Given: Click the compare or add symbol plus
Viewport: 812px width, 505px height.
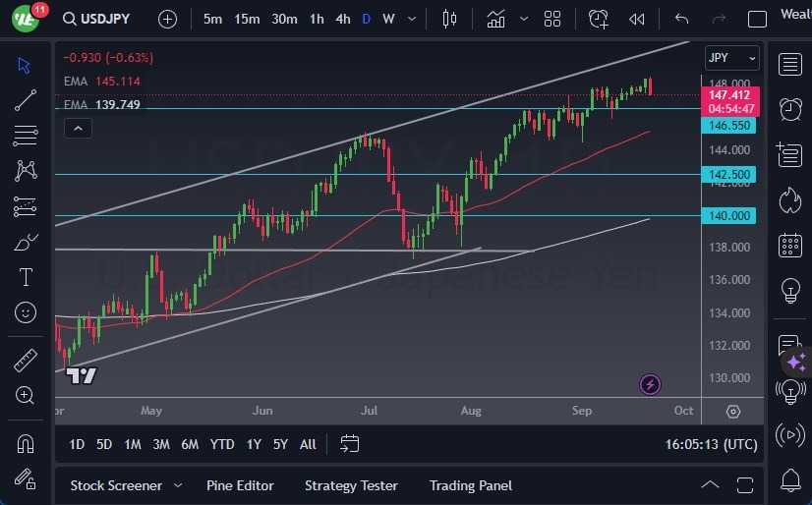Looking at the screenshot, I should pos(168,19).
